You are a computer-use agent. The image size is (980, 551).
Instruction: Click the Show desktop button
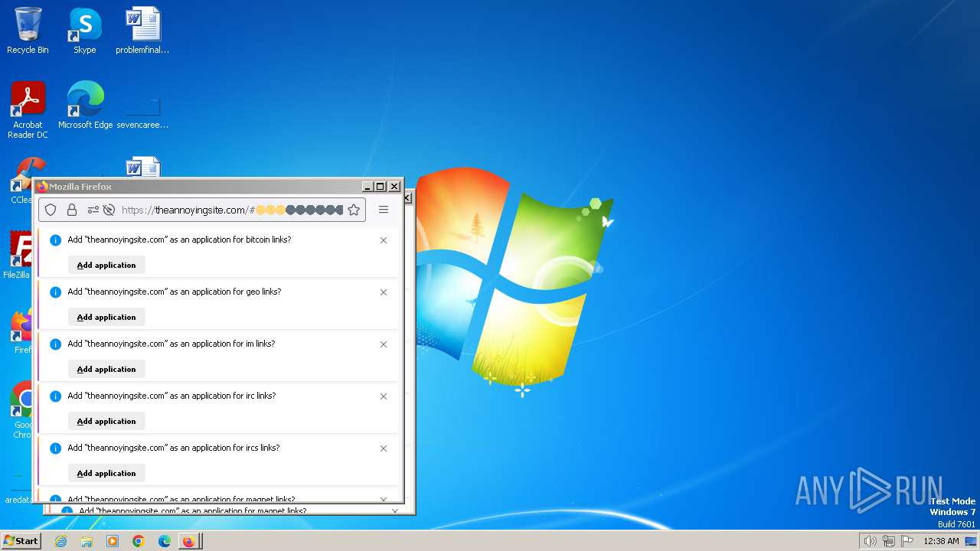coord(971,541)
